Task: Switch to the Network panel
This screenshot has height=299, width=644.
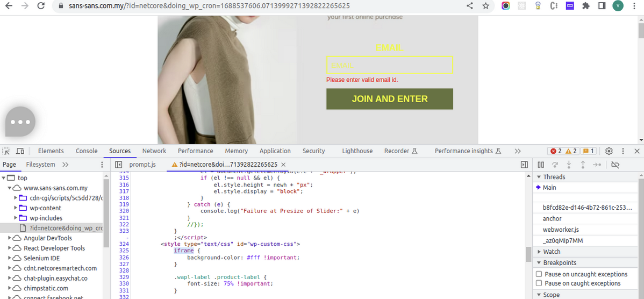Action: [154, 151]
